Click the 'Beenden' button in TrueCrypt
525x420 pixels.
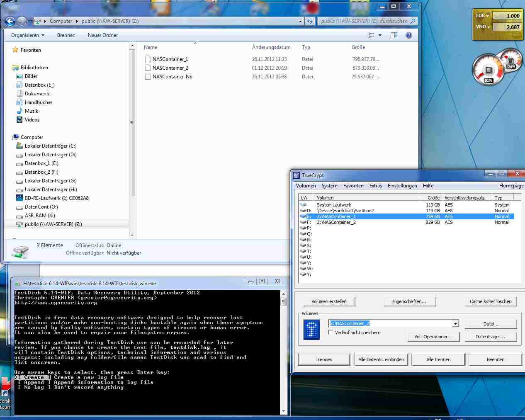point(496,359)
